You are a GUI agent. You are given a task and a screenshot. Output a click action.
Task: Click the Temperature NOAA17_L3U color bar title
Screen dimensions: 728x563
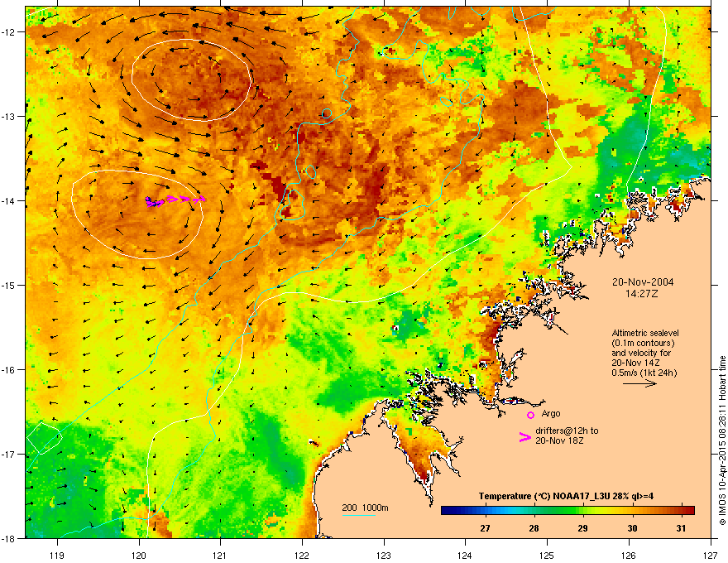[x=566, y=496]
